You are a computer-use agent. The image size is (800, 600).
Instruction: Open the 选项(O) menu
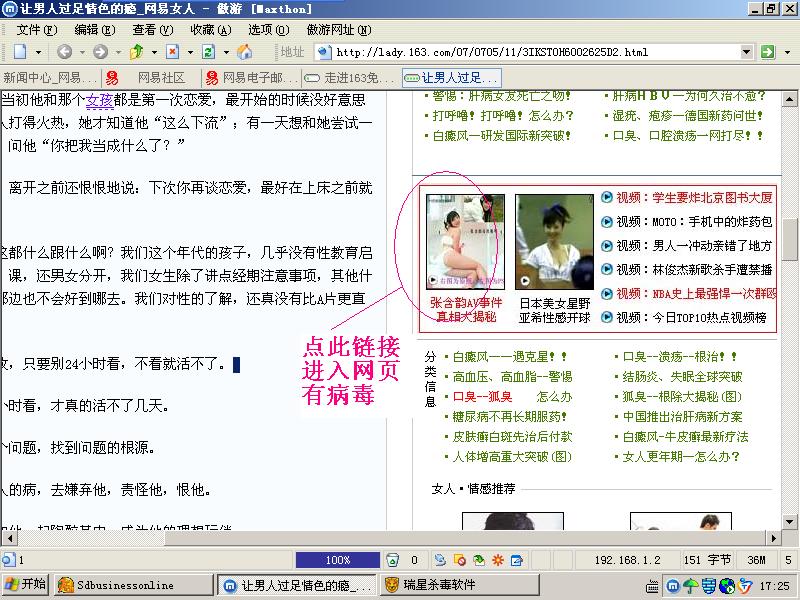click(269, 30)
